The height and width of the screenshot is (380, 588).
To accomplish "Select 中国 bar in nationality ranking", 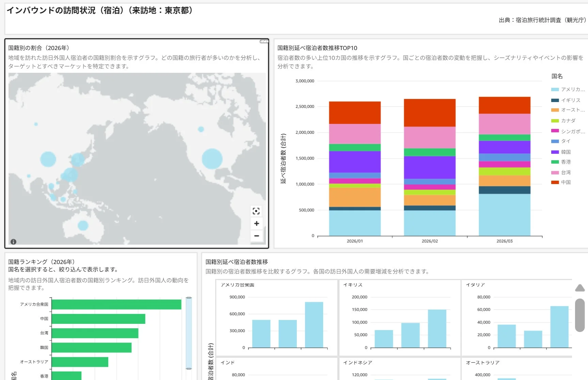I will 98,319.
